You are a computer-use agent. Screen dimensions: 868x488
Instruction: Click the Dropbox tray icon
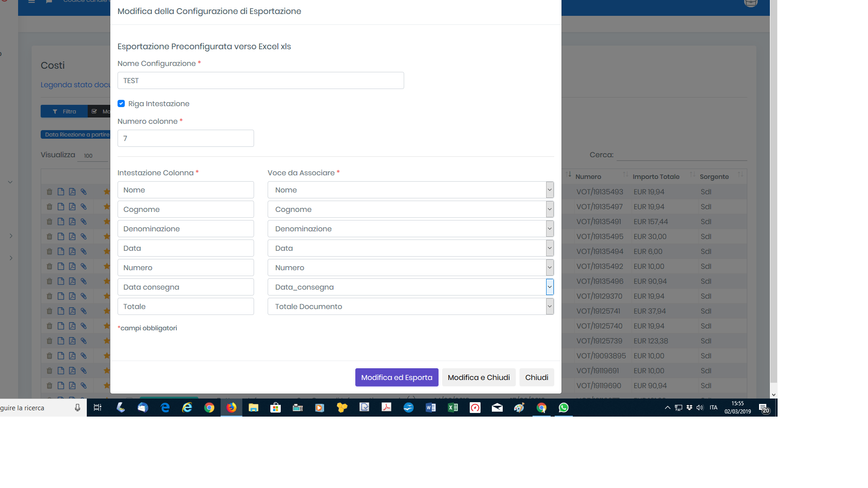pos(689,408)
